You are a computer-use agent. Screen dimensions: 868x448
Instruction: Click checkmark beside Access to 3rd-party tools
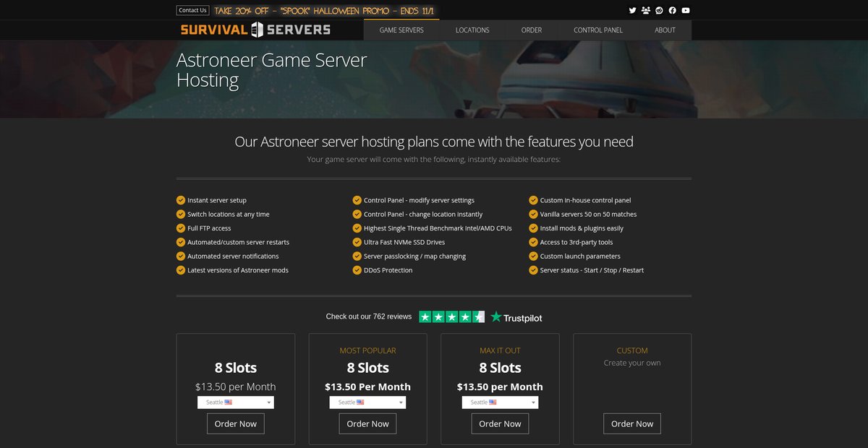534,242
